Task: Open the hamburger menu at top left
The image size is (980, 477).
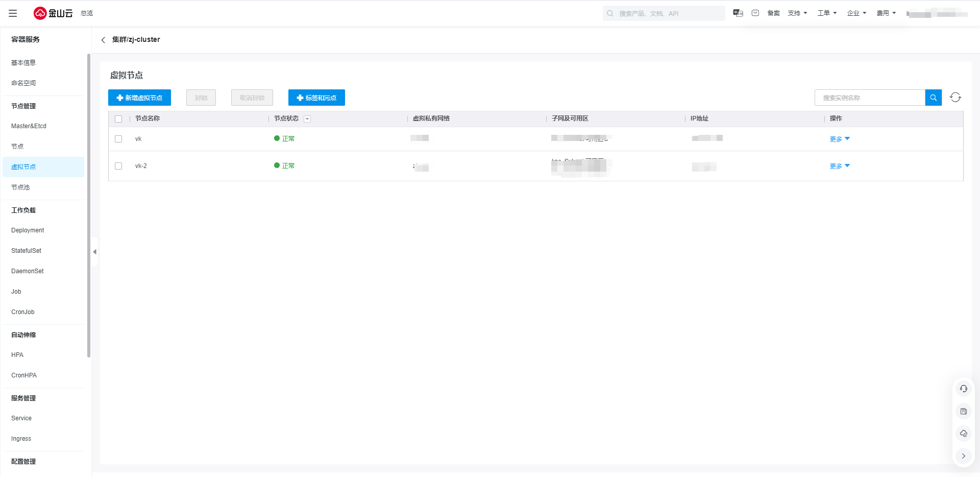Action: pyautogui.click(x=13, y=13)
